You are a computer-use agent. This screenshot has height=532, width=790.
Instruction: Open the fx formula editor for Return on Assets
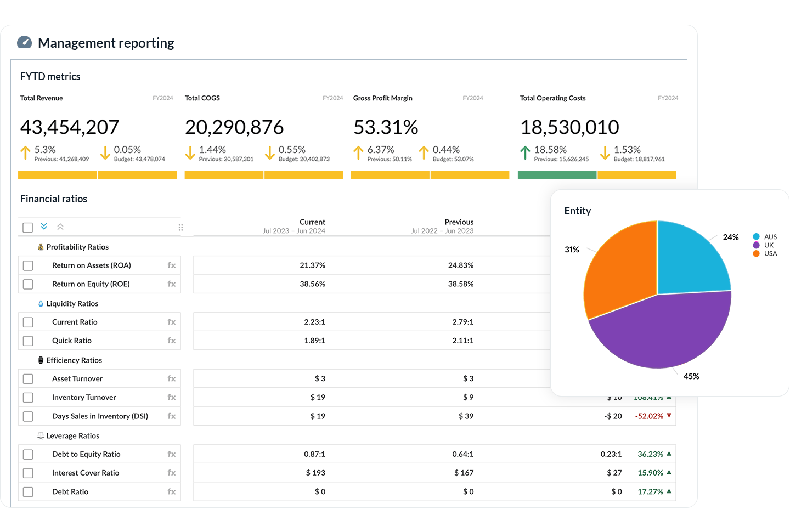tap(173, 265)
